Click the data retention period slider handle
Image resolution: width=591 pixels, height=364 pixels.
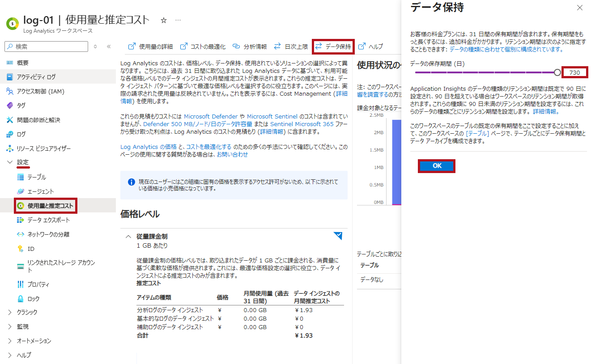coord(557,72)
